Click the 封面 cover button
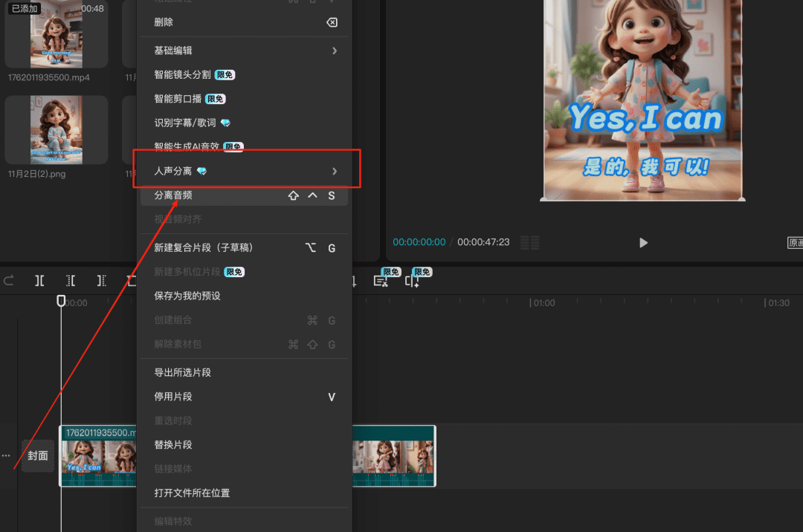The height and width of the screenshot is (532, 803). 38,455
